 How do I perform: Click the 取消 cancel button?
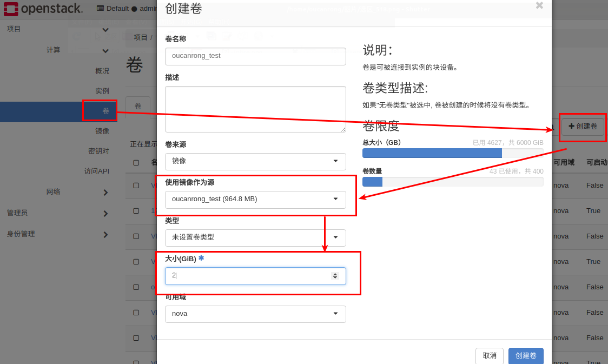tap(489, 355)
